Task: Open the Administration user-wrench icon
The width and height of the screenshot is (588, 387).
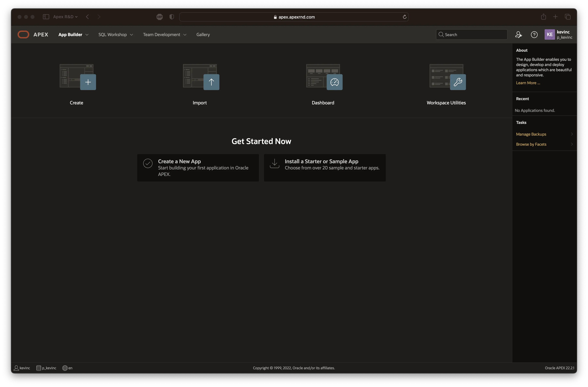Action: click(x=518, y=35)
